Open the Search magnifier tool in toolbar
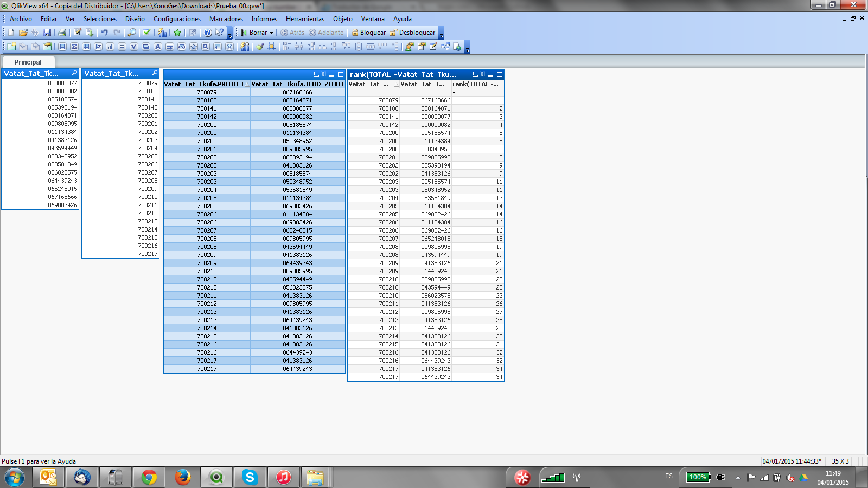This screenshot has height=488, width=868. click(x=132, y=33)
